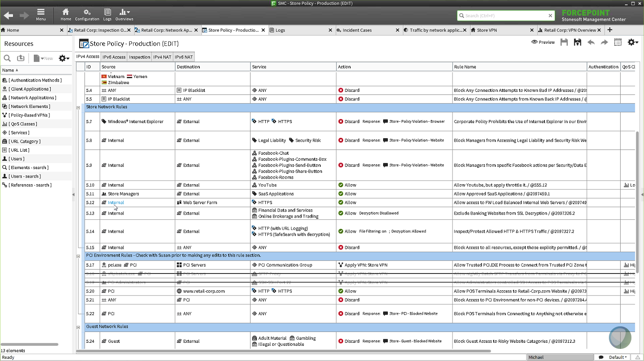Redo the last policy edit

[x=604, y=42]
